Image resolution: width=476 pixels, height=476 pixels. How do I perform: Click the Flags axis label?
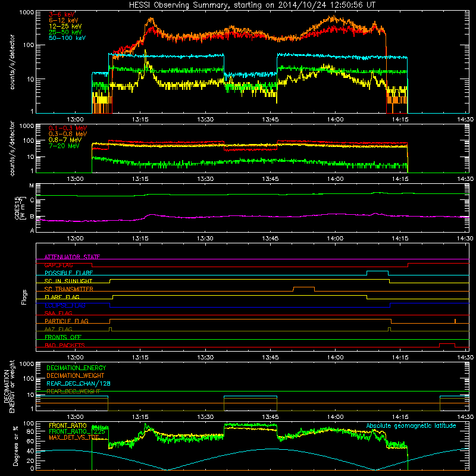tap(24, 297)
